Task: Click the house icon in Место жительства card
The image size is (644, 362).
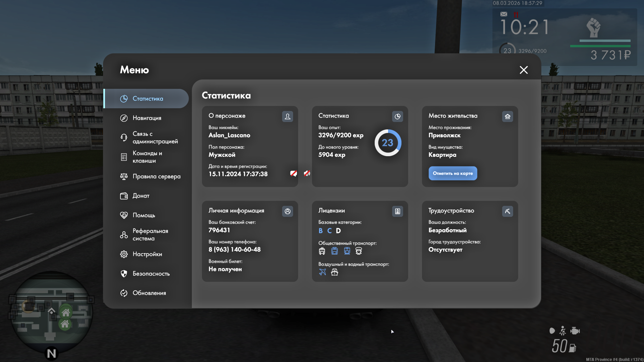Action: (x=507, y=116)
